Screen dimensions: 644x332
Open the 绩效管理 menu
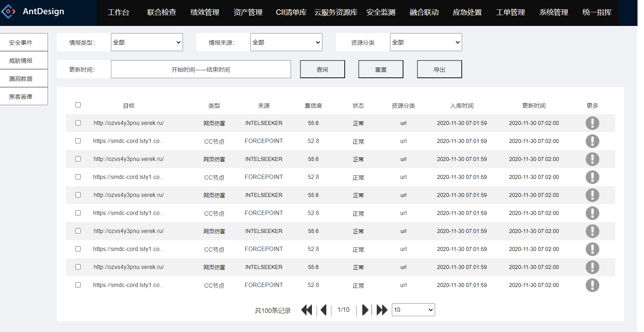coord(205,13)
